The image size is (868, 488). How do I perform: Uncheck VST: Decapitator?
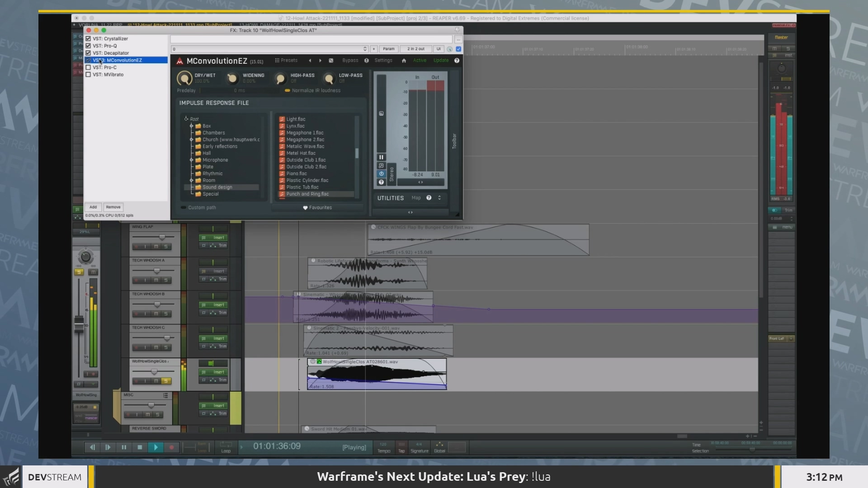point(88,53)
